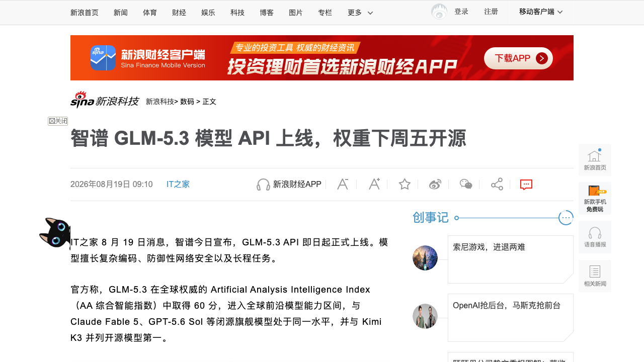Open the 娱乐 channel
The width and height of the screenshot is (644, 362).
click(x=208, y=13)
